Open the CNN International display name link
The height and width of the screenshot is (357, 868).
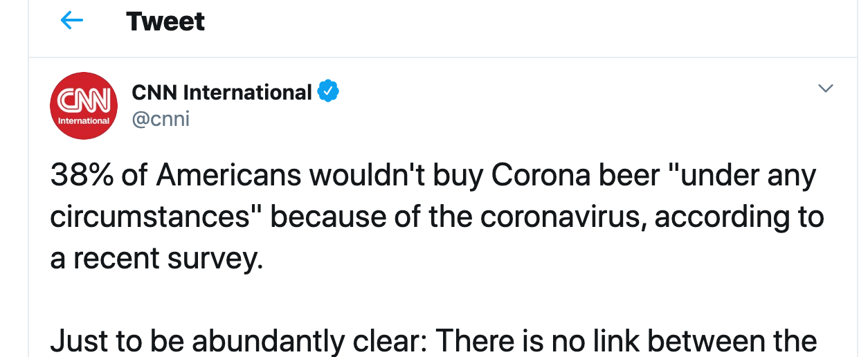[221, 91]
